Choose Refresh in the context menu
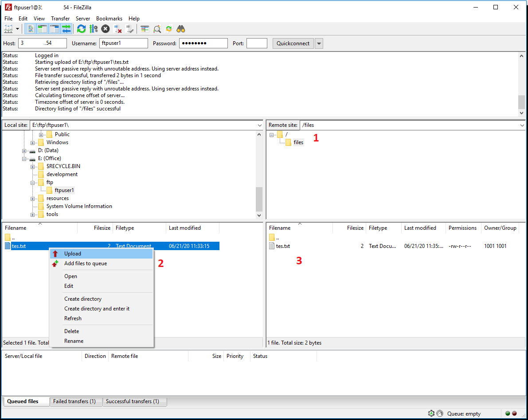 (102, 318)
